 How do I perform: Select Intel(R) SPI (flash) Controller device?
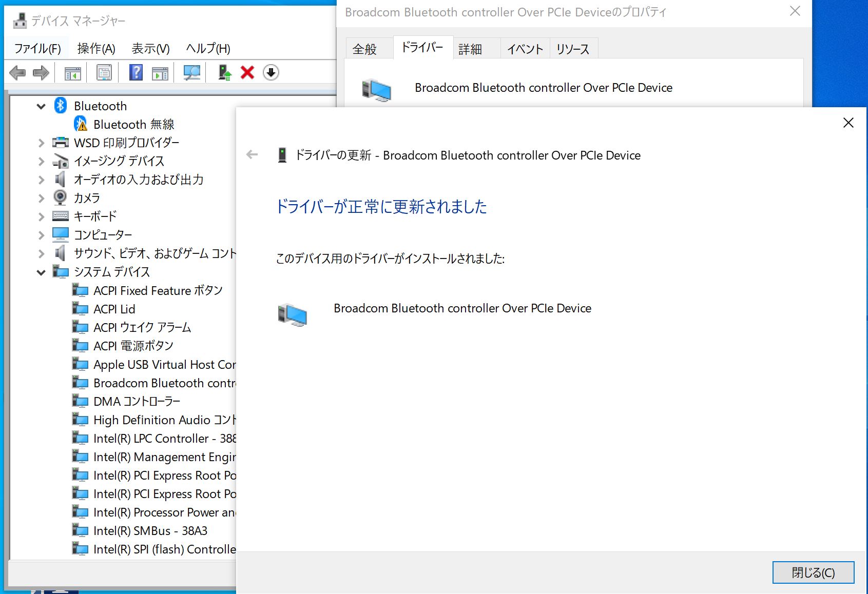tap(164, 549)
